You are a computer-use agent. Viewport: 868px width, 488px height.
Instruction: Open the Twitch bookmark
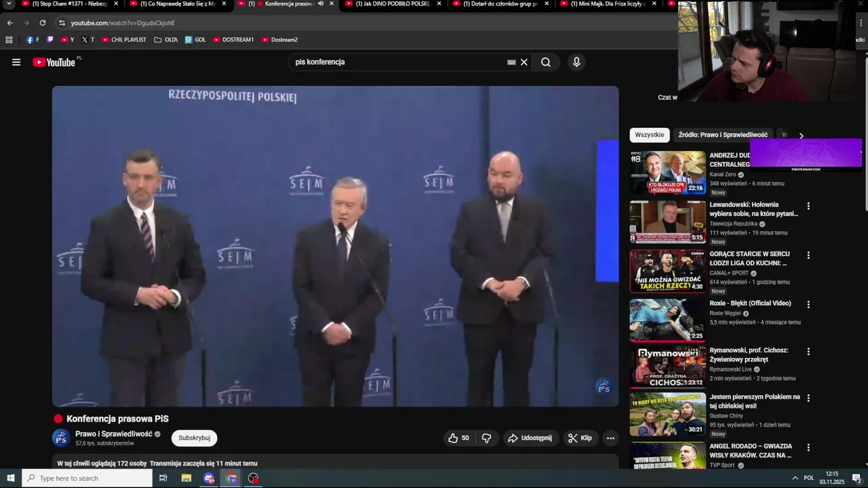click(50, 39)
